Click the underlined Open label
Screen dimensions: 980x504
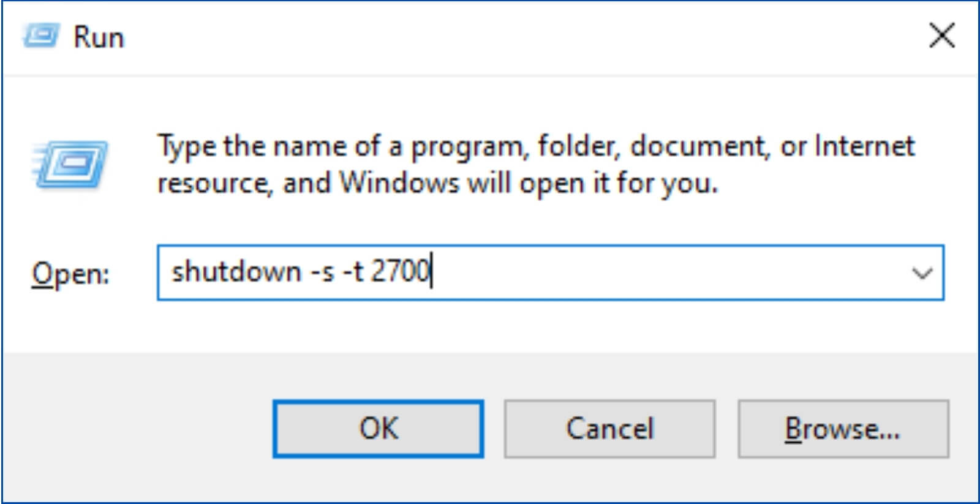pos(69,273)
